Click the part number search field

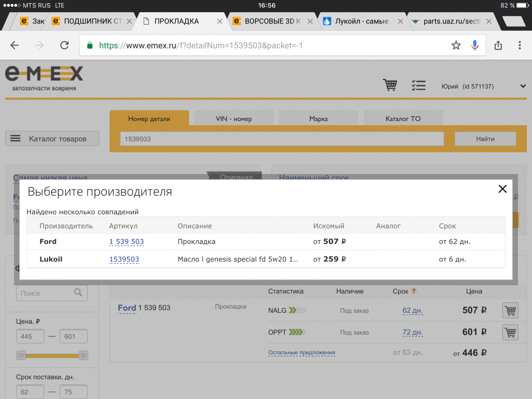click(x=282, y=139)
